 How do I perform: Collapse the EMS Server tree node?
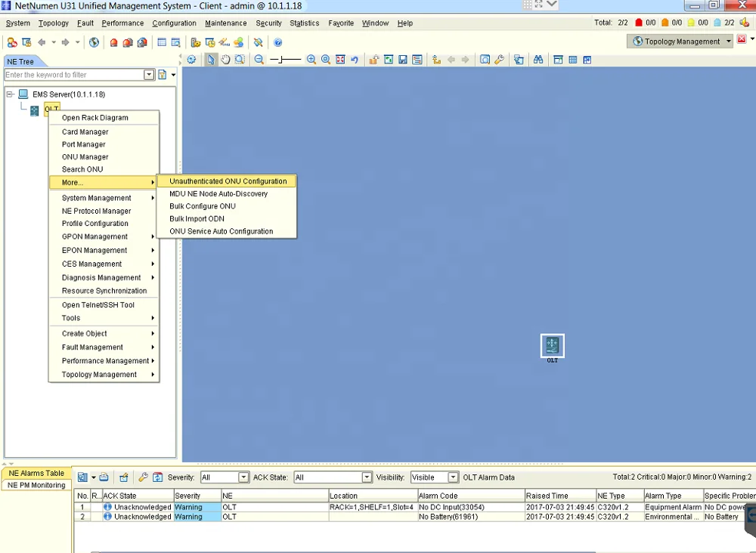(x=10, y=94)
